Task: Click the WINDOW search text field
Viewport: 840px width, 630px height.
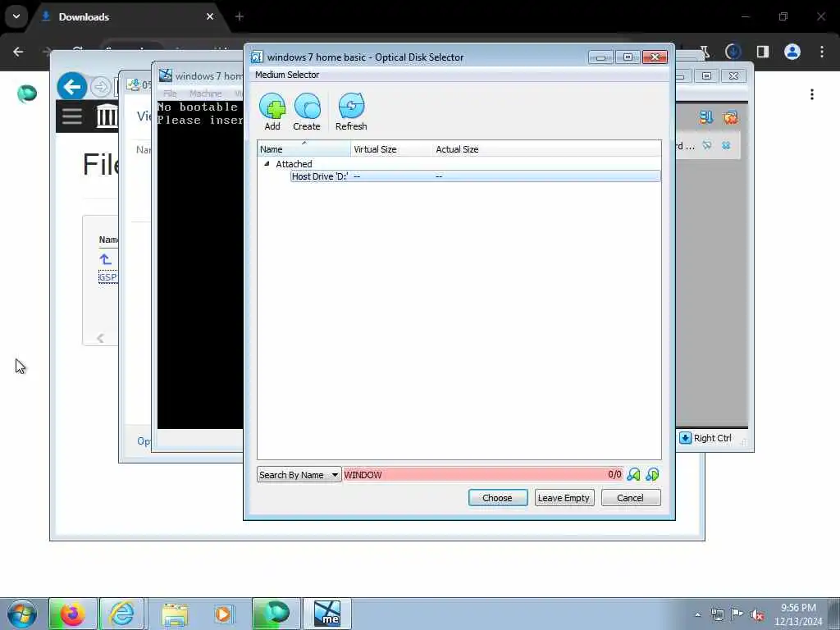Action: tap(482, 475)
